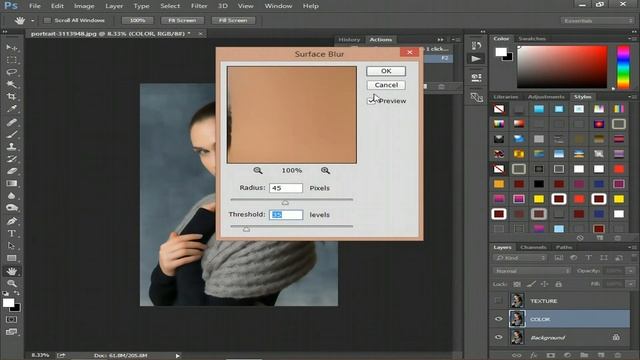Select the History Brush tool

tap(11, 159)
